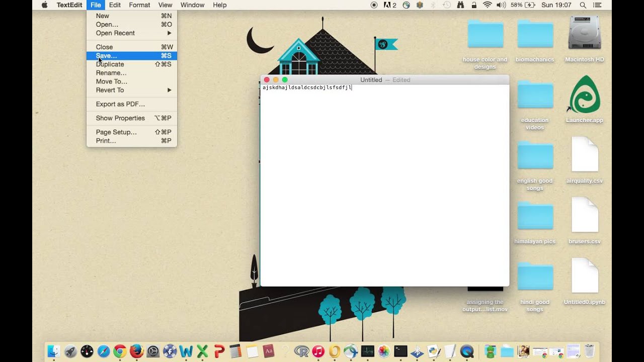This screenshot has height=362, width=644.
Task: Open iTunes music icon in dock
Action: [x=318, y=351]
